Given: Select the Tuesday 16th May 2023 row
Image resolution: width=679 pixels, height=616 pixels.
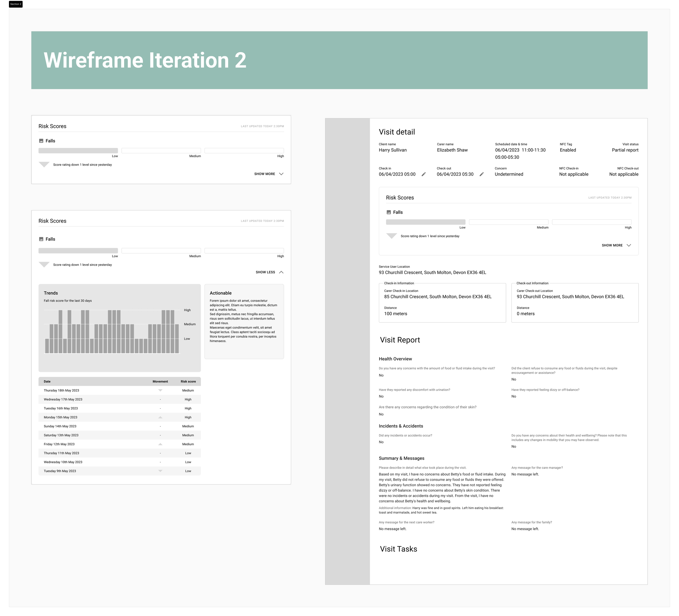Looking at the screenshot, I should tap(120, 408).
